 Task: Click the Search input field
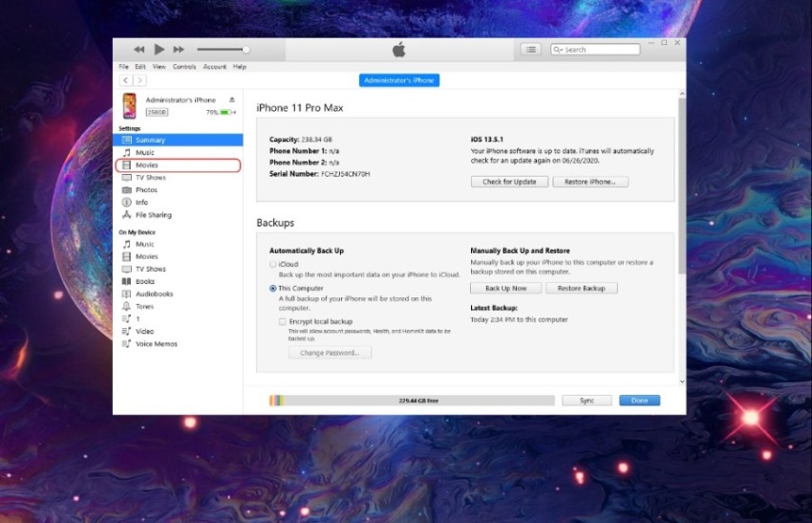(595, 50)
